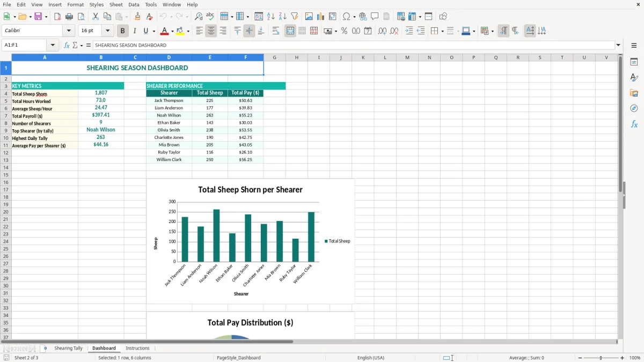644x362 pixels.
Task: Click zoom in plus button in the status bar
Action: coord(623,358)
